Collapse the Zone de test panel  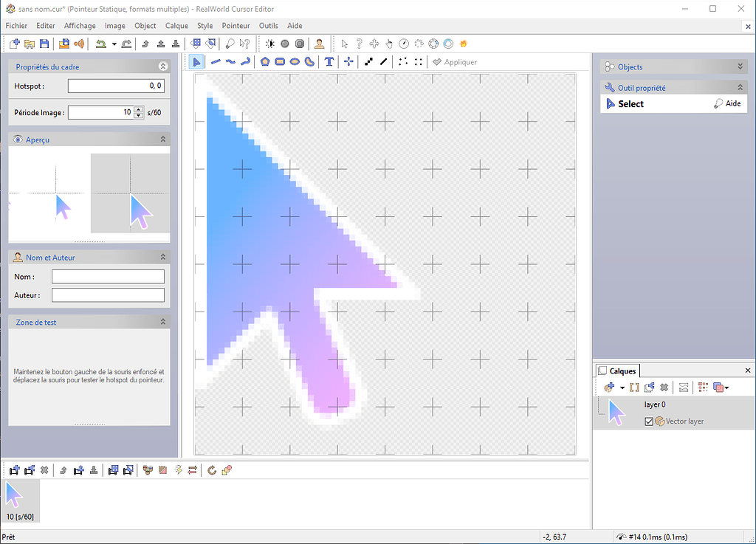click(x=162, y=322)
